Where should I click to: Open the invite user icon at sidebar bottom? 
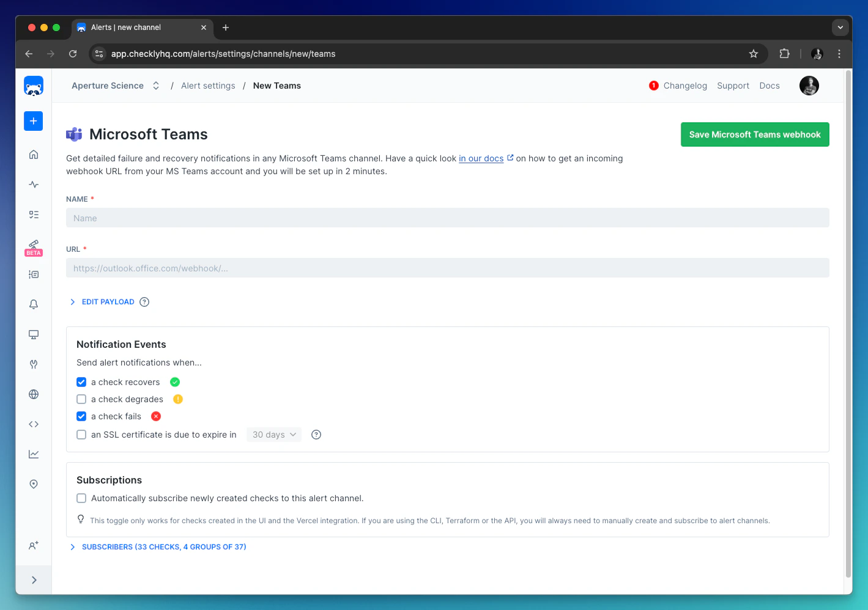[x=33, y=546]
